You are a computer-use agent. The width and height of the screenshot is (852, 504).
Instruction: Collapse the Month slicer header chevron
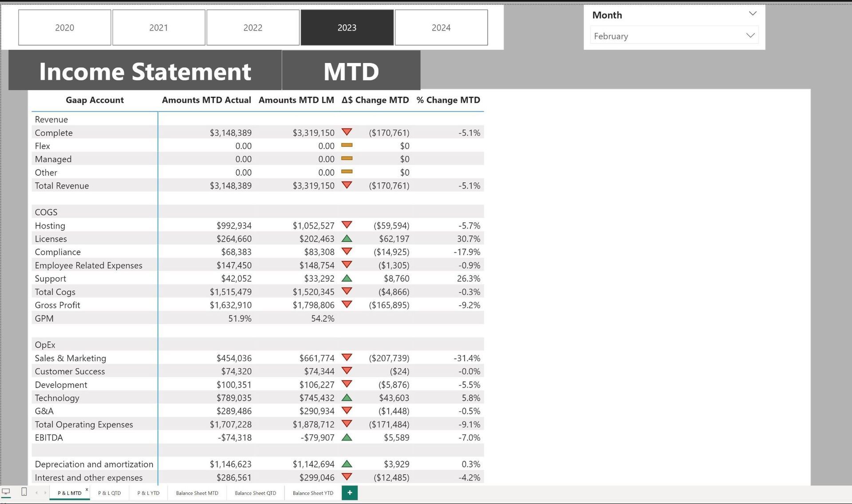tap(753, 14)
